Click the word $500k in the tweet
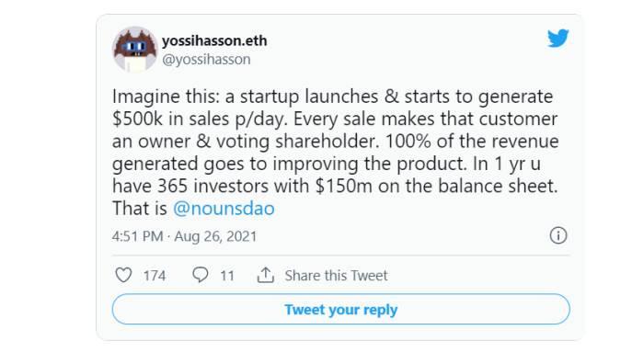Viewport: 632px width, 364px height. point(137,119)
